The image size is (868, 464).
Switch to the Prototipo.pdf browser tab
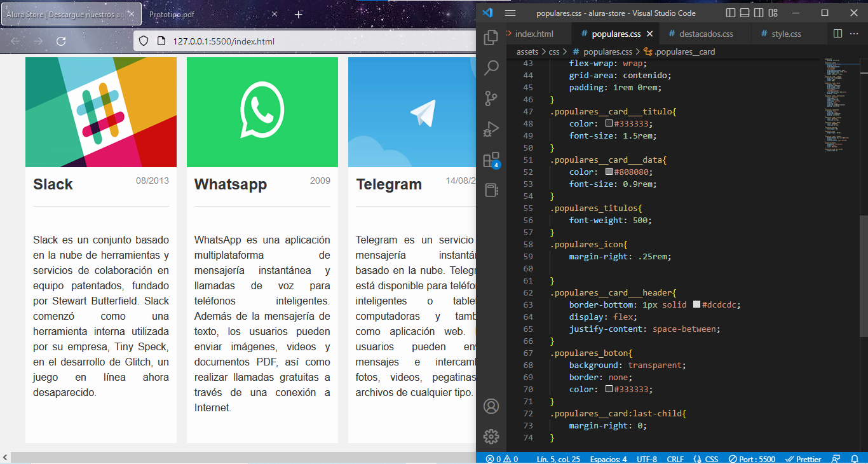(213, 14)
